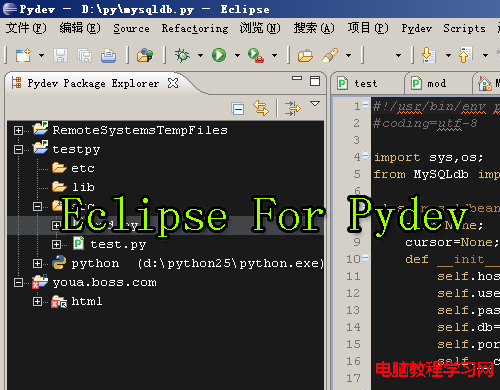Collapse the youa.boss.com project
Screen dimensions: 500x390
coord(19,283)
